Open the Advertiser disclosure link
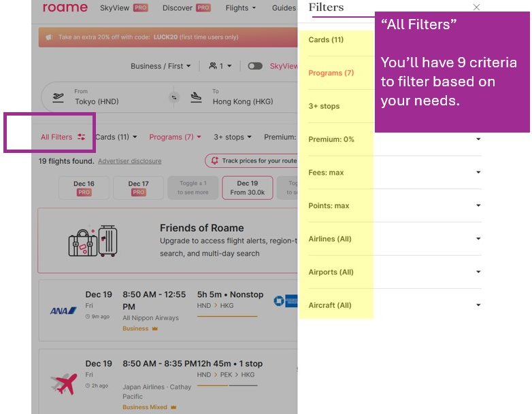The image size is (532, 414). [130, 161]
